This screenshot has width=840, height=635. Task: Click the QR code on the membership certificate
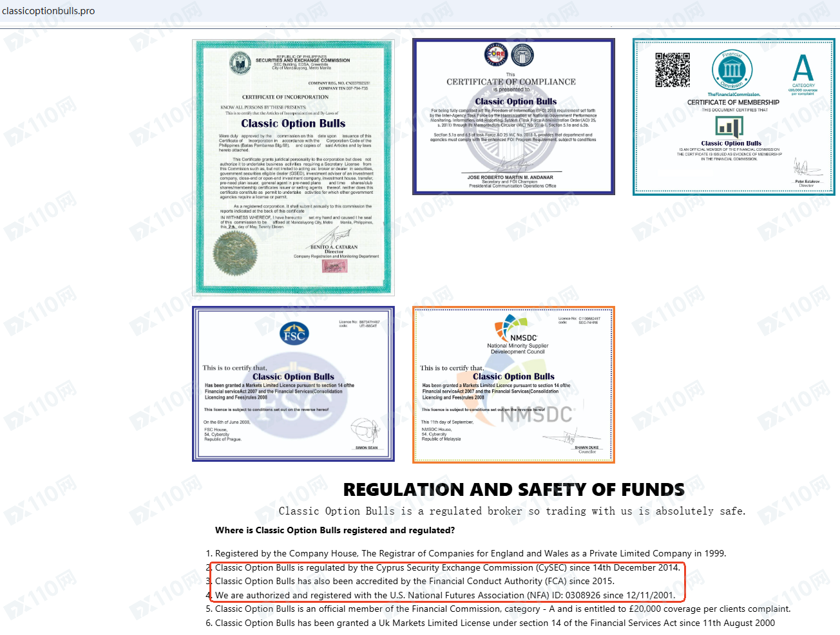point(673,70)
